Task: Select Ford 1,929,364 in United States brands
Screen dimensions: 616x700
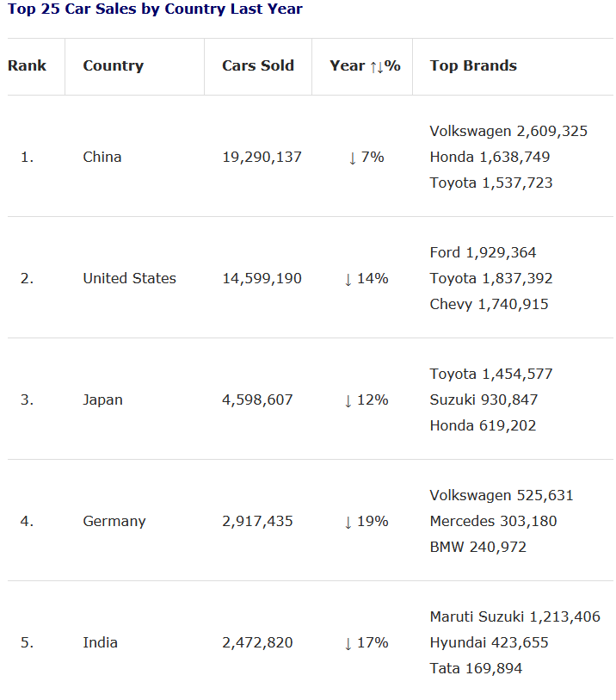Action: click(483, 252)
